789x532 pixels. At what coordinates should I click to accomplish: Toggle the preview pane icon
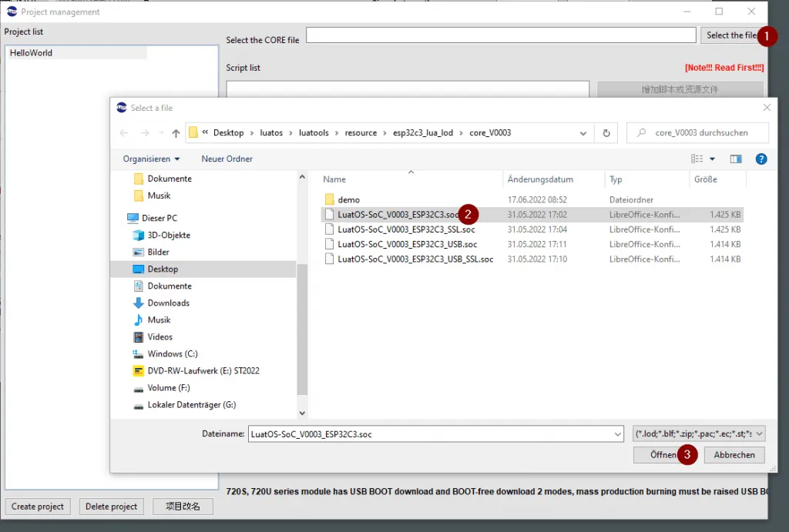pos(736,159)
